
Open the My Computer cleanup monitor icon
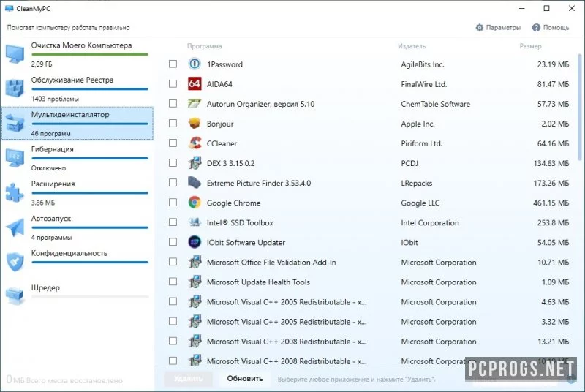[x=15, y=54]
